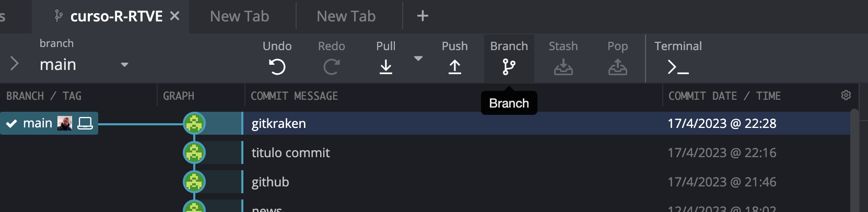Add a new tab with plus button

[x=423, y=16]
